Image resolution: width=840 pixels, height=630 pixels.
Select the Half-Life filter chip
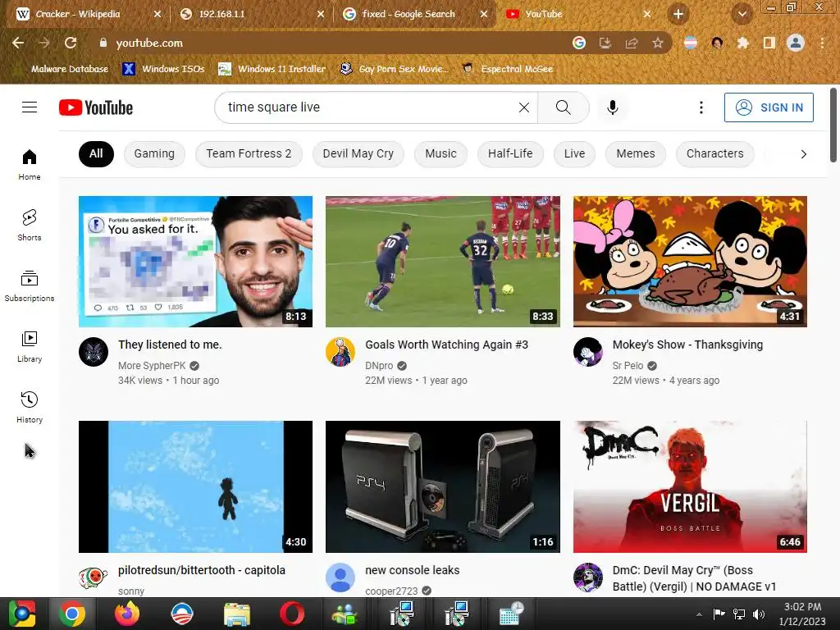pos(510,153)
